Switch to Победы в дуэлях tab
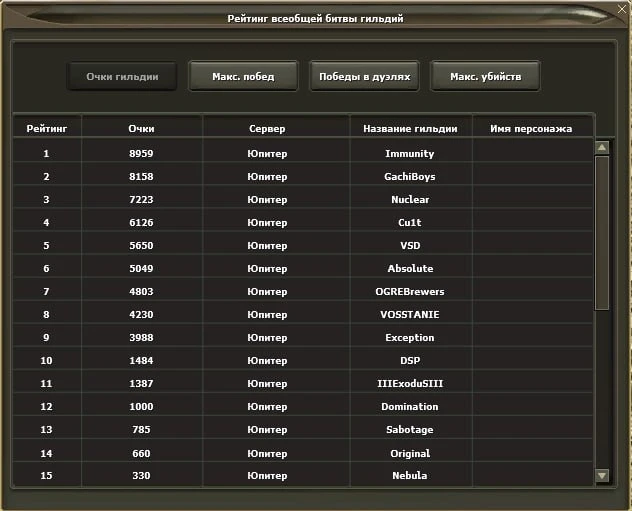 [x=364, y=76]
